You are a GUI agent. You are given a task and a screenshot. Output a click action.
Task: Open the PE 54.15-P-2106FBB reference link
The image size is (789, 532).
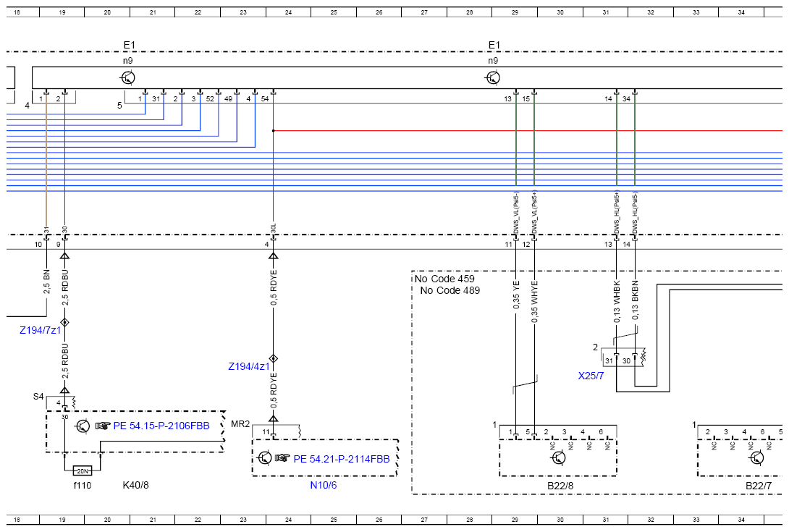(x=161, y=426)
